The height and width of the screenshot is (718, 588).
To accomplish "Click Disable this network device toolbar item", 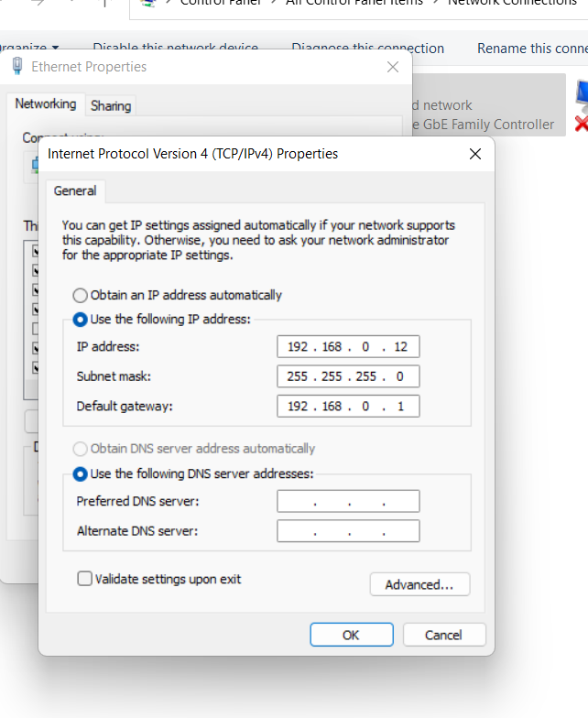I will point(176,47).
